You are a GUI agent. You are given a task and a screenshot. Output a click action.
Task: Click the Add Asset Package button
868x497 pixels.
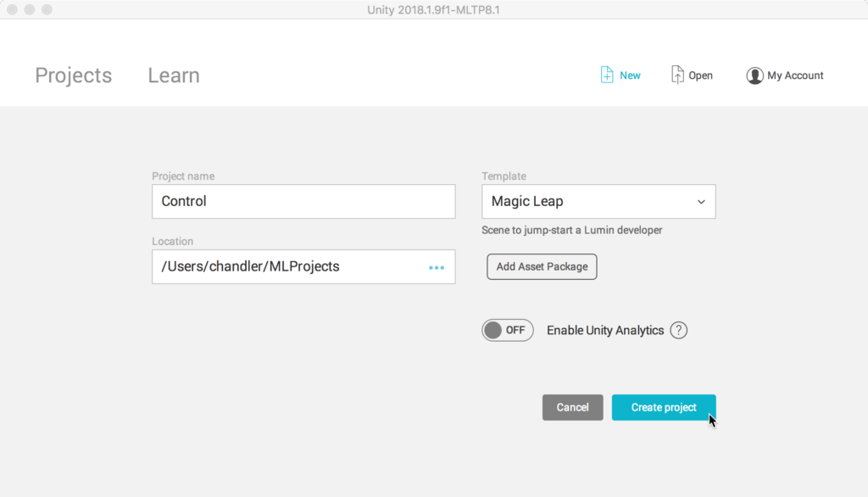(x=542, y=266)
